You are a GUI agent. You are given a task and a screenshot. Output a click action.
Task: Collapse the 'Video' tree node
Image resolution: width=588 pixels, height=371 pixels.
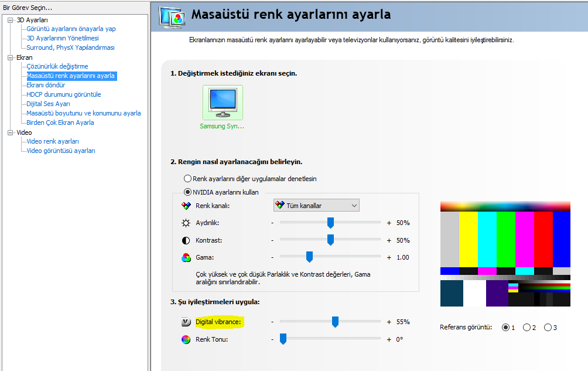click(x=11, y=133)
